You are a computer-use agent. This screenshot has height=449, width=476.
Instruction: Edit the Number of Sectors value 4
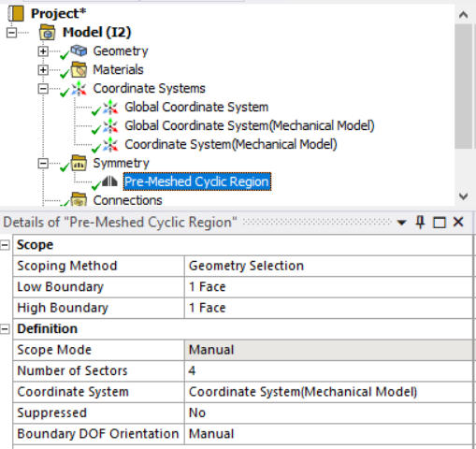point(328,371)
